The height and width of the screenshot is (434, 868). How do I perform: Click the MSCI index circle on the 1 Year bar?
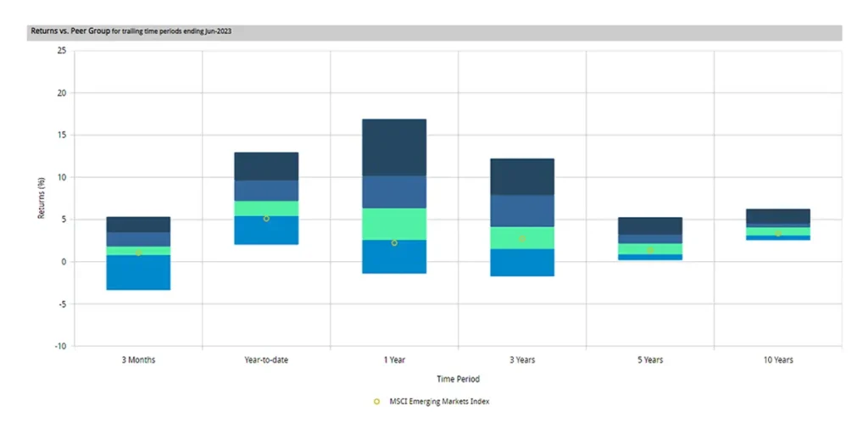point(394,243)
